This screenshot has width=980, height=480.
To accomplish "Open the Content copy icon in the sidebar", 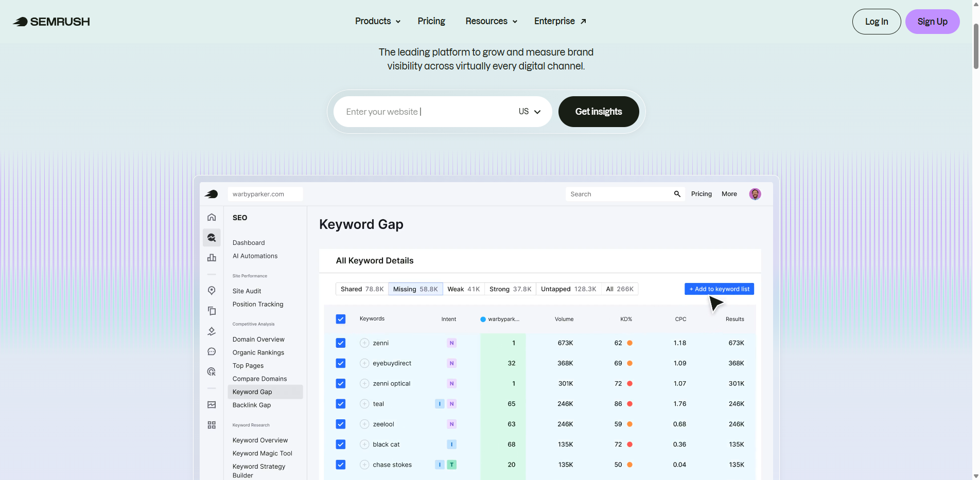I will click(x=212, y=311).
